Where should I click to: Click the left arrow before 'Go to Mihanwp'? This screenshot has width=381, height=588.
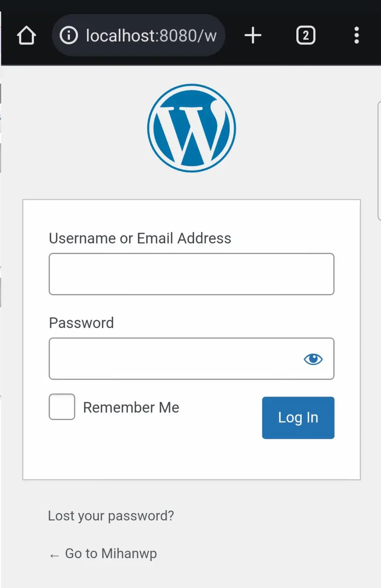pos(54,555)
